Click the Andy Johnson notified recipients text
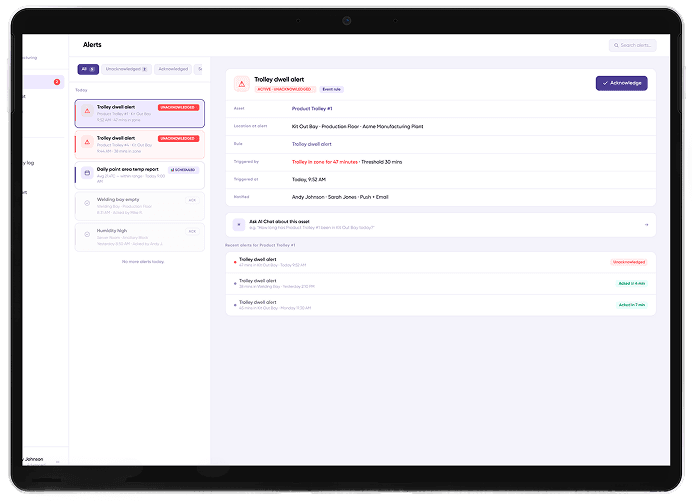 click(340, 197)
